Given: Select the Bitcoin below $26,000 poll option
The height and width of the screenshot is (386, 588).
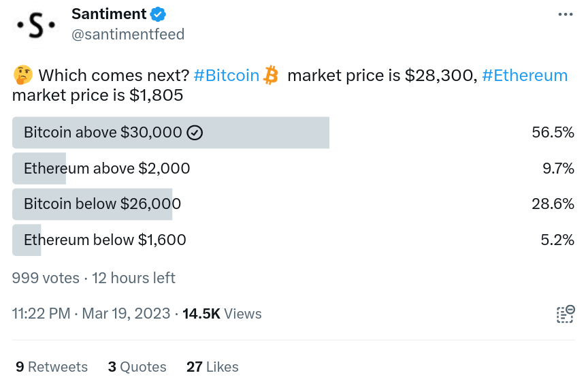Looking at the screenshot, I should point(293,204).
